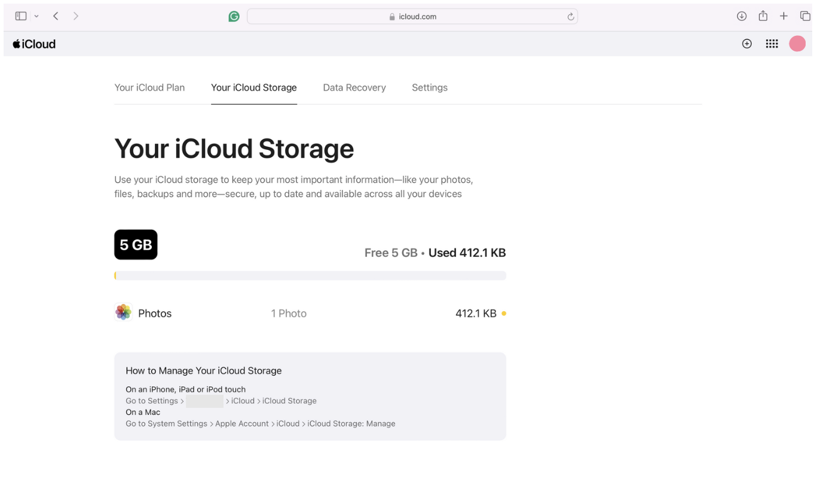This screenshot has width=814, height=504.
Task: Click 'Free 5 GB' storage text
Action: (391, 253)
